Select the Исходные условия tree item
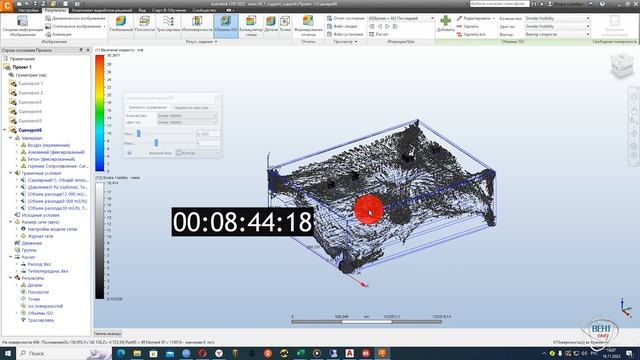 [x=40, y=215]
